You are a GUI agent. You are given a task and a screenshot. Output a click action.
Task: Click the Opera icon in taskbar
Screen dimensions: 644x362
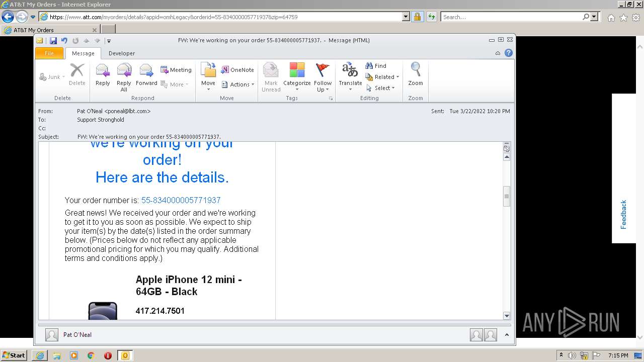click(108, 355)
